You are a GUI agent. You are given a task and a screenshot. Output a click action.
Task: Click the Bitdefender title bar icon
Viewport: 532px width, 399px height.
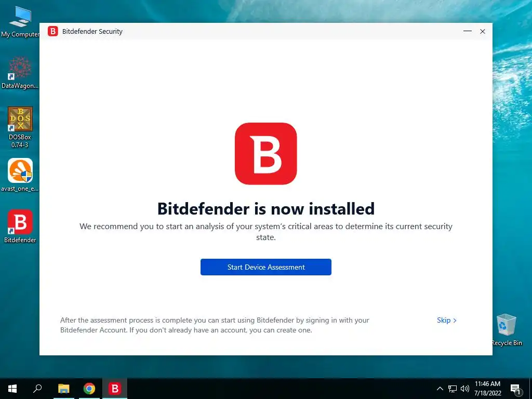click(52, 31)
